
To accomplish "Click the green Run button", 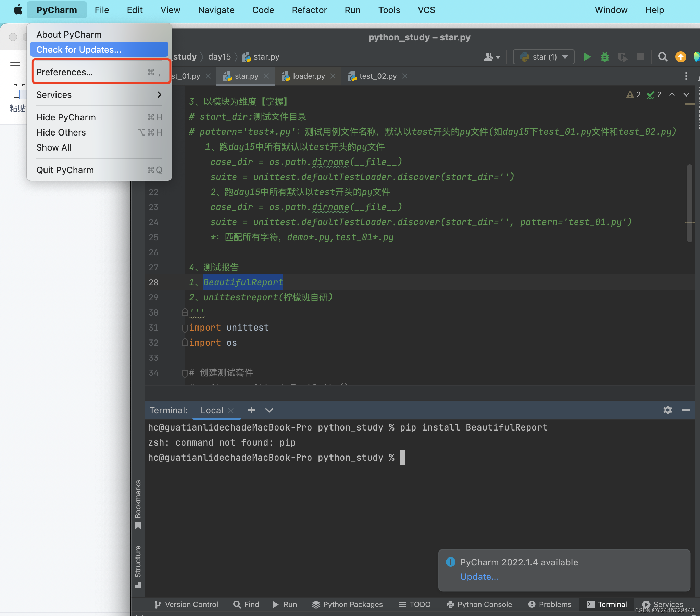I will pos(587,57).
